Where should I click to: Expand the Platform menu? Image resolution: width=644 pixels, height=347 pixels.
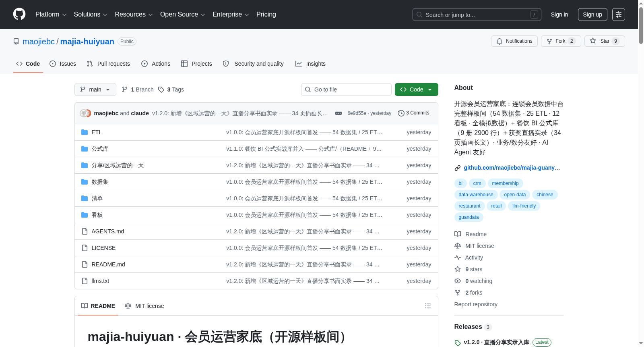point(51,15)
